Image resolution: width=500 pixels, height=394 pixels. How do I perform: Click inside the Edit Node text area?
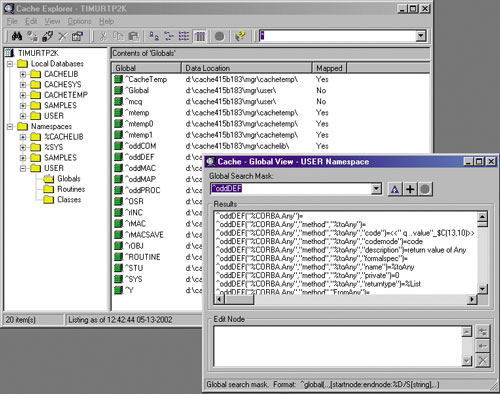point(338,346)
